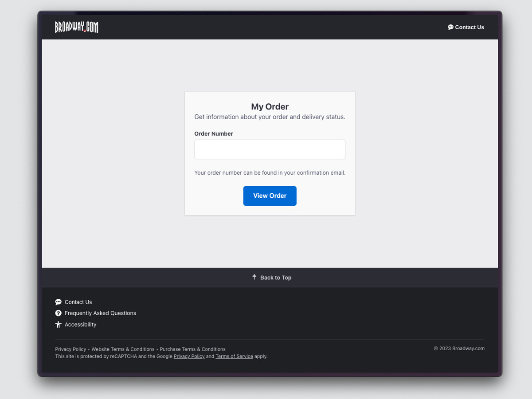This screenshot has width=532, height=399.
Task: Click inside the Order Number input field
Action: pyautogui.click(x=270, y=149)
